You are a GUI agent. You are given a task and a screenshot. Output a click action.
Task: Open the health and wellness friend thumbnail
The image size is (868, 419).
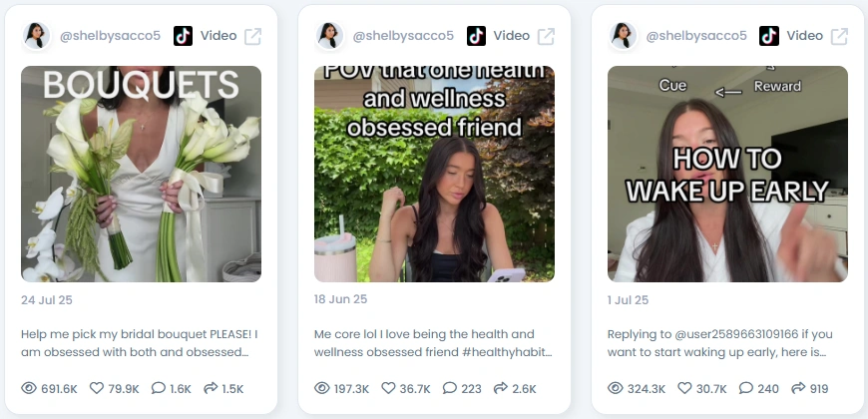pyautogui.click(x=435, y=174)
